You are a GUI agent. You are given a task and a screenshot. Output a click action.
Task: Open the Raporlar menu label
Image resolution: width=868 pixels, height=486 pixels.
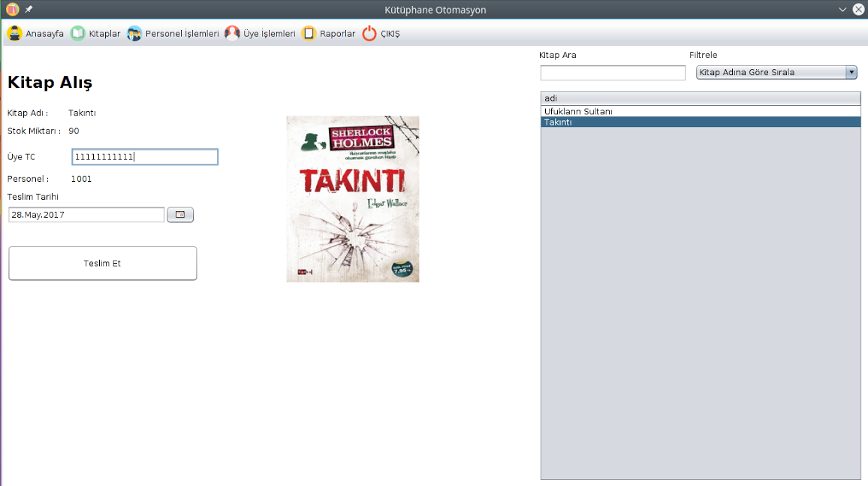coord(338,34)
